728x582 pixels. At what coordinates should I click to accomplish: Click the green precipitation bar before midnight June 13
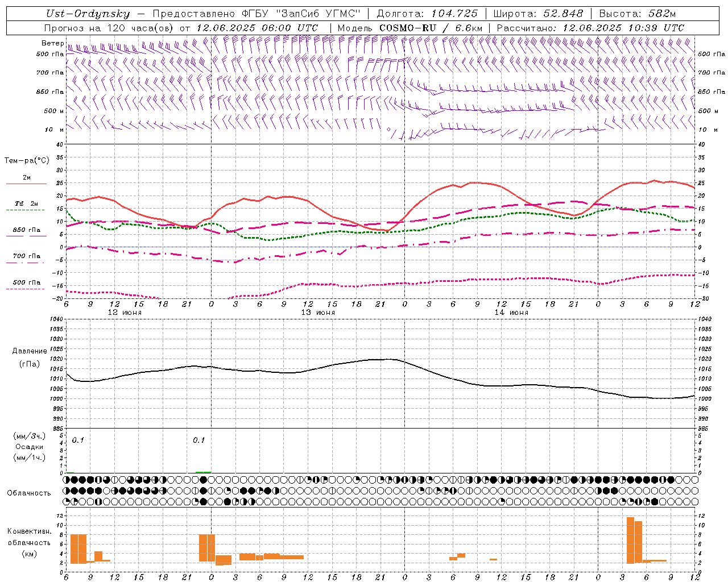pyautogui.click(x=203, y=472)
